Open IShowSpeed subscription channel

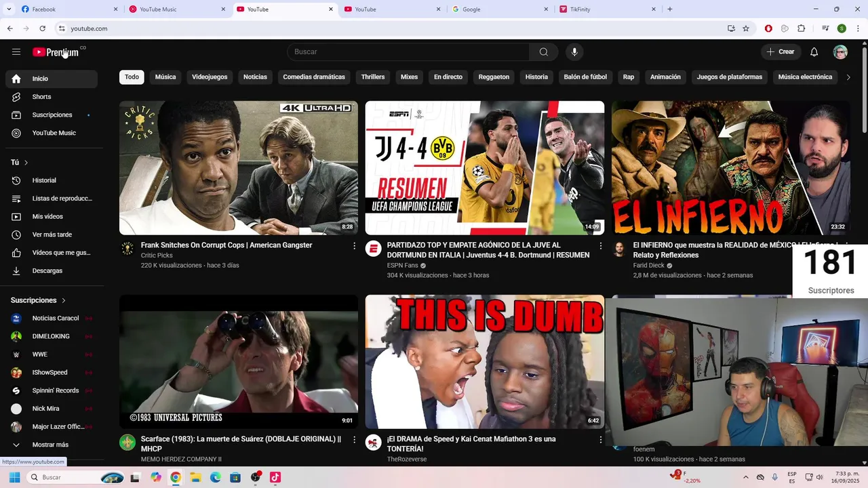pyautogui.click(x=52, y=372)
